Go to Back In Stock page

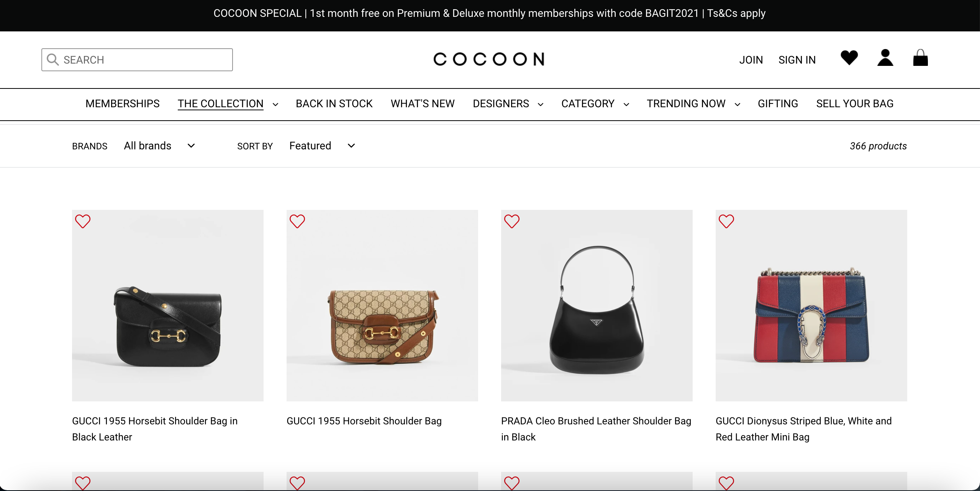click(334, 104)
